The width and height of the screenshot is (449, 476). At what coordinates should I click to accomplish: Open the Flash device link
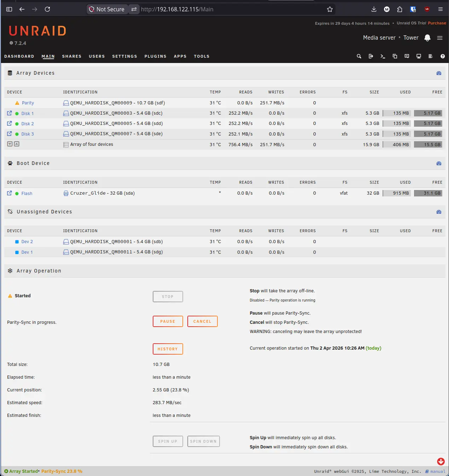tap(27, 194)
